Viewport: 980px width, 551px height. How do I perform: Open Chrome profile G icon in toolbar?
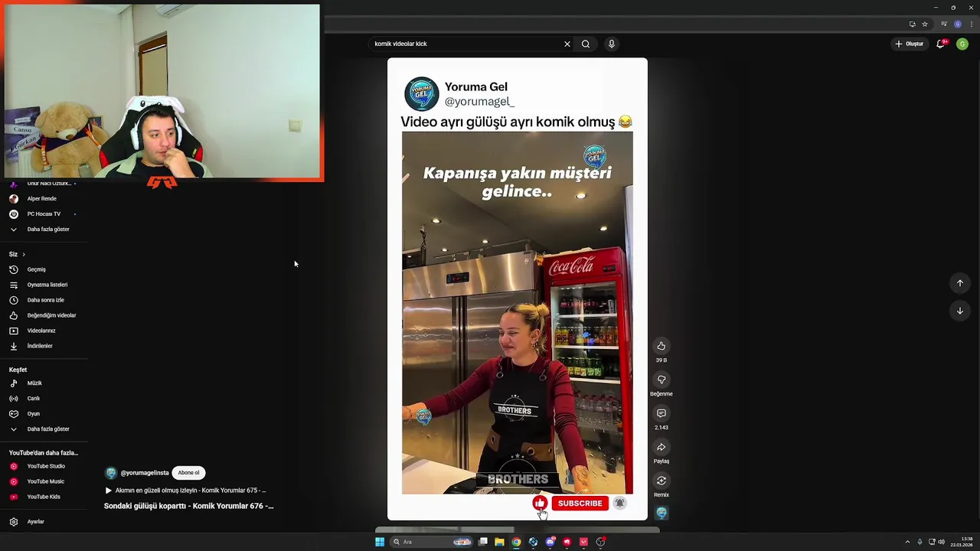coord(958,24)
